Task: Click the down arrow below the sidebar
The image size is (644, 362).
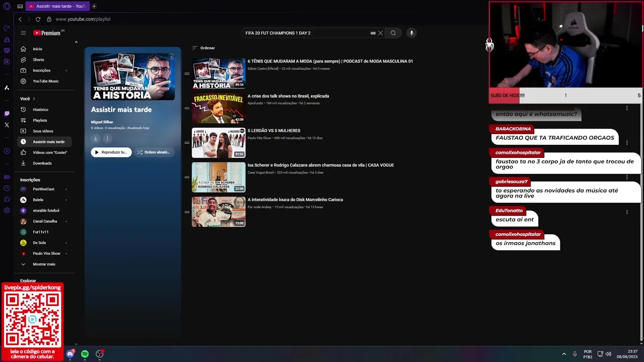Action: tap(76, 344)
